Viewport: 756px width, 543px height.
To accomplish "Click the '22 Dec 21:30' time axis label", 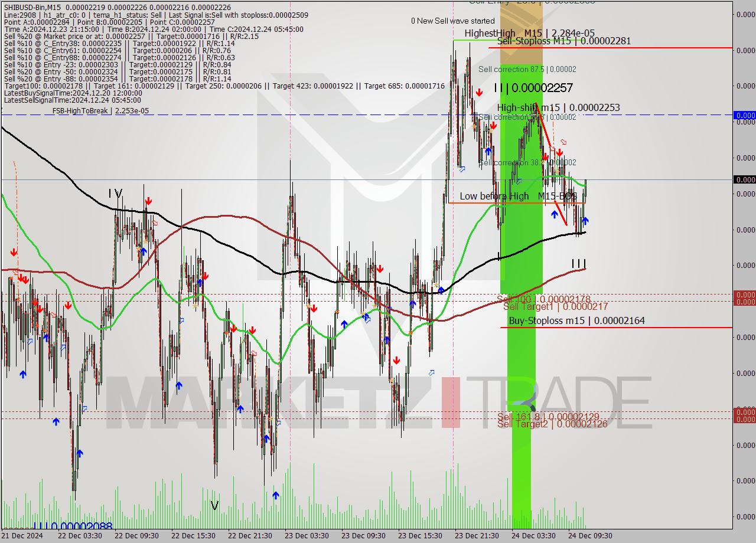I will click(x=250, y=536).
